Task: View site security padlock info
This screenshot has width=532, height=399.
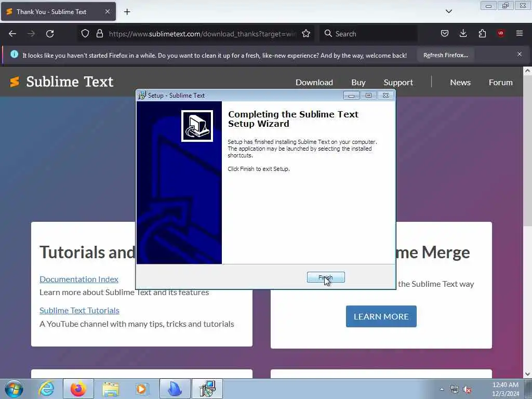Action: [x=99, y=33]
